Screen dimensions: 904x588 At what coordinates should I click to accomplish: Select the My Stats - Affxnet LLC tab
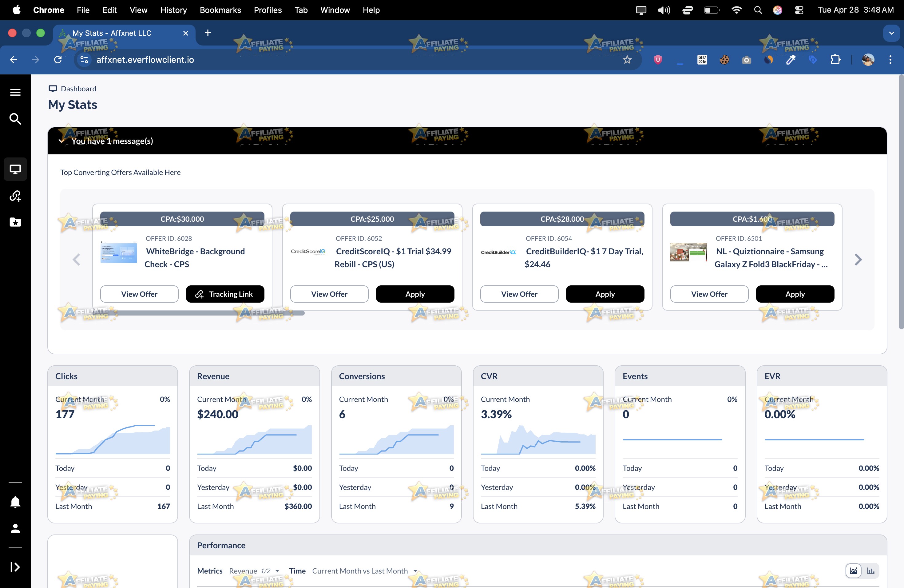(x=124, y=33)
